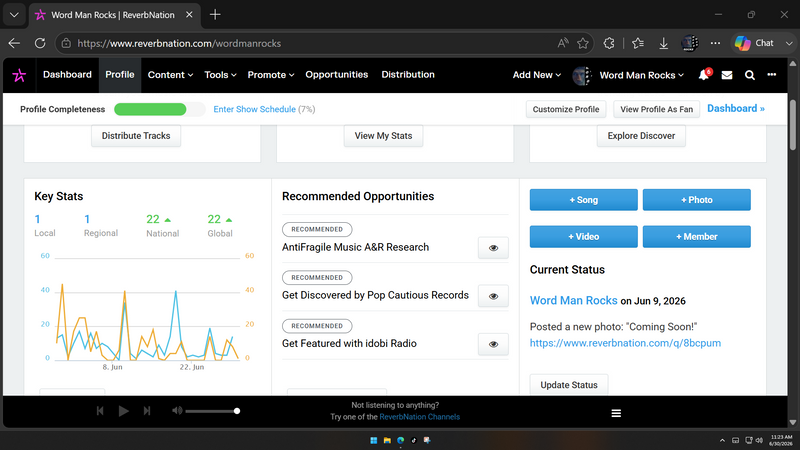Play the track in bottom player

(x=123, y=411)
